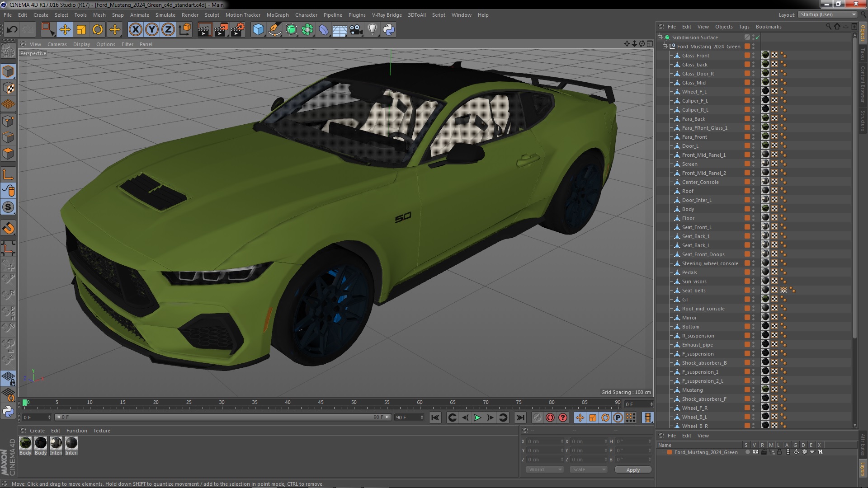This screenshot has height=488, width=868.
Task: Open the MoGraph menu
Action: pyautogui.click(x=278, y=15)
